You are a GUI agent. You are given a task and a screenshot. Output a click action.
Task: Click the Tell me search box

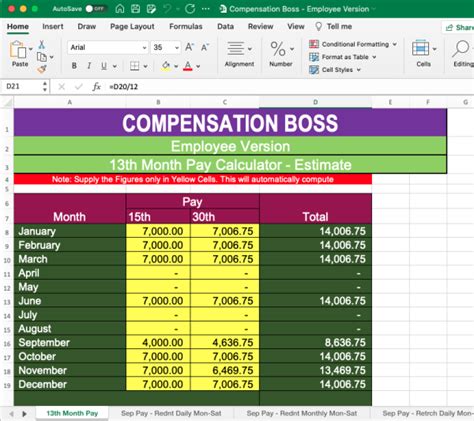point(333,26)
